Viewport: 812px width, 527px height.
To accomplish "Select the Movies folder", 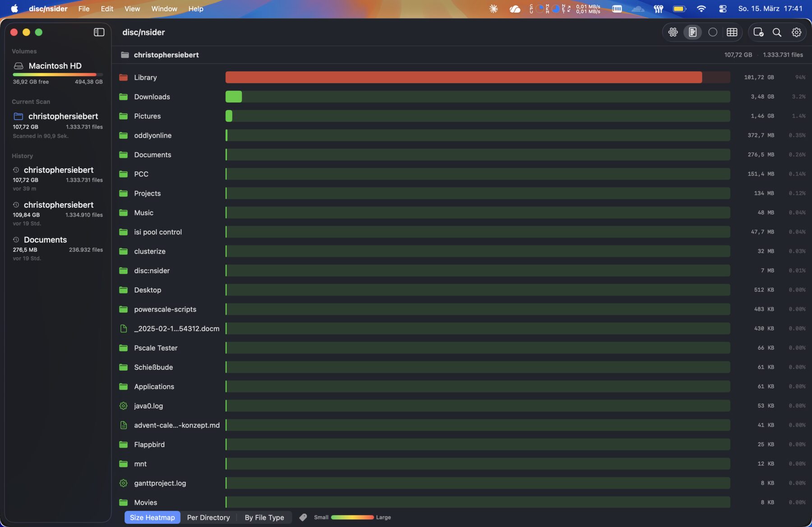I will click(x=462, y=502).
